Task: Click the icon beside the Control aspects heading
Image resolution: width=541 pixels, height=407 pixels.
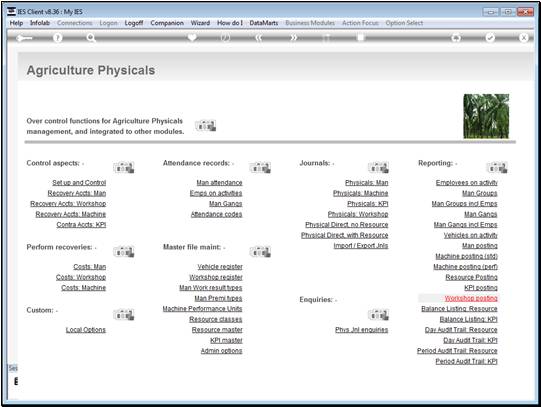Action: pos(124,168)
